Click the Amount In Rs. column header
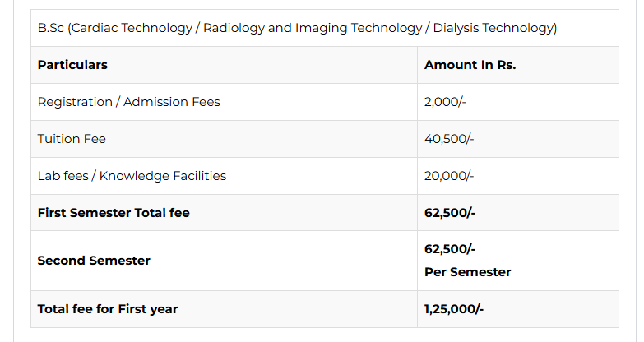Viewport: 644px width, 342px height. 470,65
